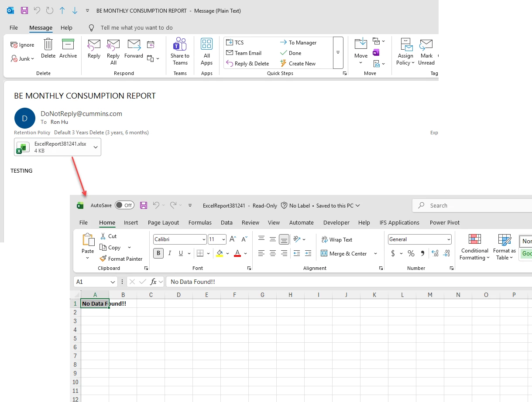Share the email to Teams
Screen dimensions: 532x402
tap(180, 51)
